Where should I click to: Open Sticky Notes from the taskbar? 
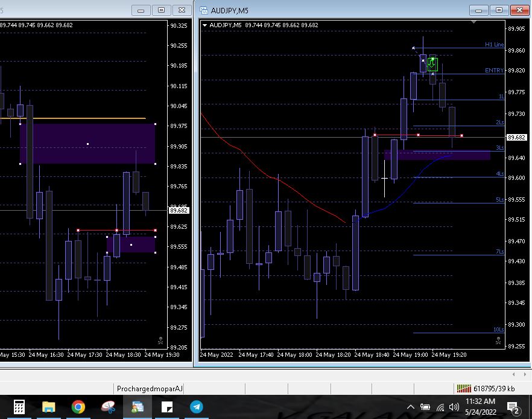tap(167, 407)
